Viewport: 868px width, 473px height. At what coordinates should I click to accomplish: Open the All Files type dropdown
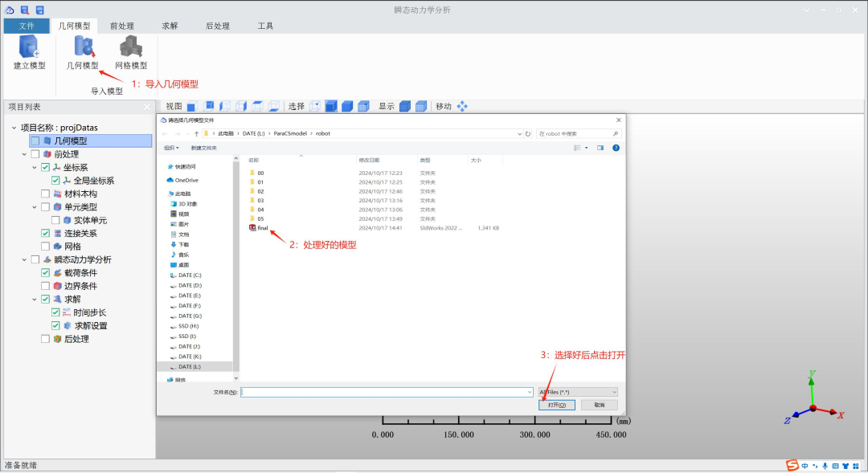click(x=578, y=392)
